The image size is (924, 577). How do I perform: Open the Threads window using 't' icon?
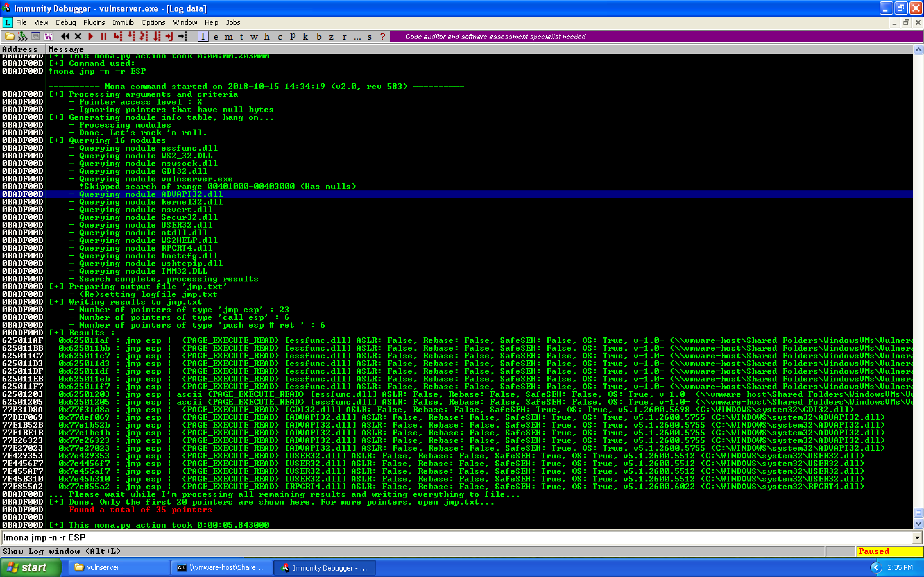(242, 37)
